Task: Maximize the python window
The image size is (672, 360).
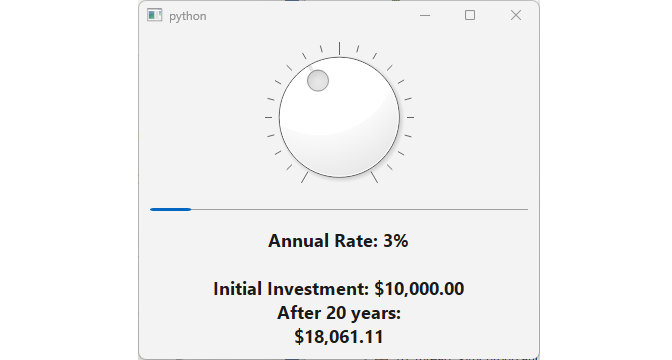Action: (470, 15)
